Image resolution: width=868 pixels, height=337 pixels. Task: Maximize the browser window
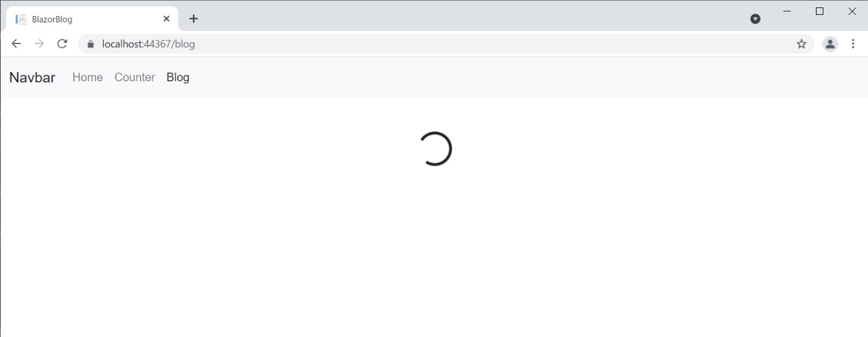[820, 11]
